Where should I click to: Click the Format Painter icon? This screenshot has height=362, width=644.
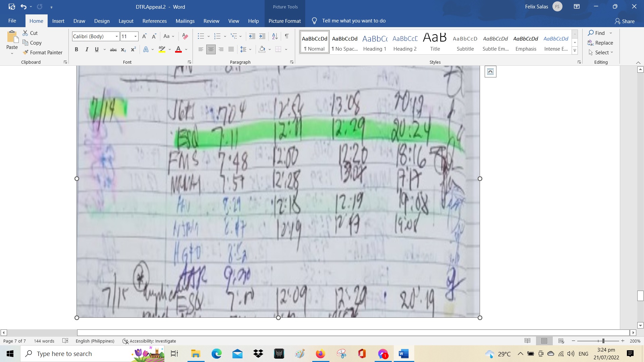click(x=25, y=53)
